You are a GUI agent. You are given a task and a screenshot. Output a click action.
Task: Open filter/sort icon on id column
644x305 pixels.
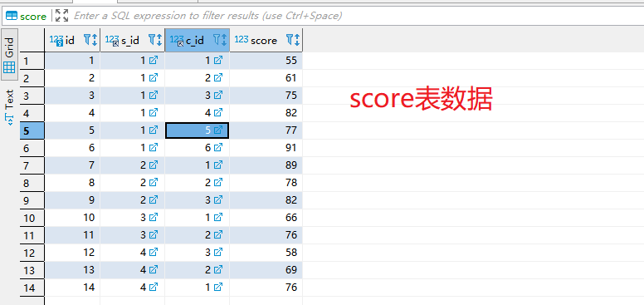[90, 40]
